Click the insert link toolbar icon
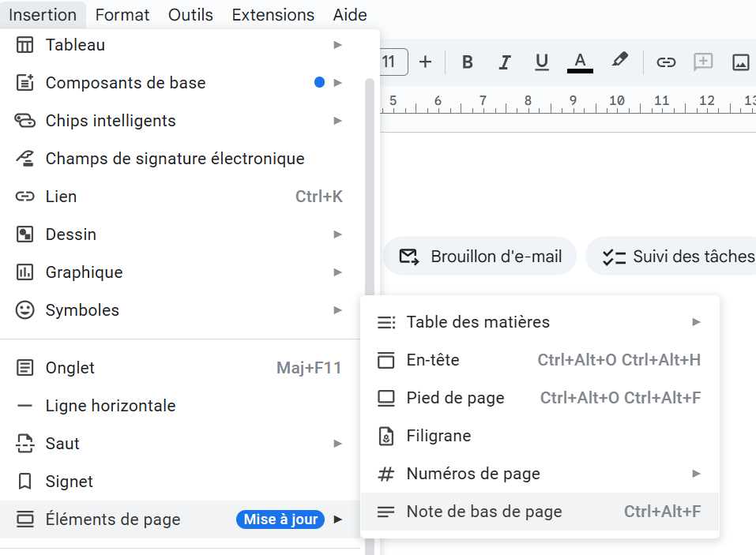Viewport: 756px width, 555px height. 666,62
